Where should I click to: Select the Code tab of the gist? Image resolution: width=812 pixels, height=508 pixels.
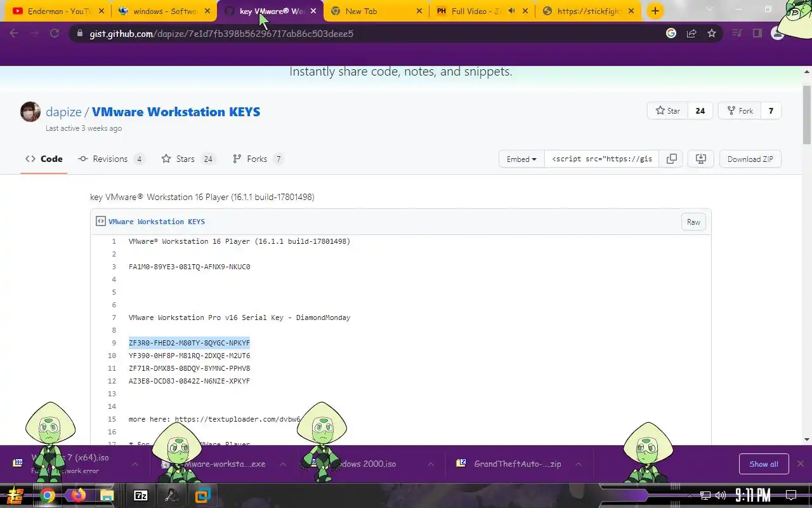click(44, 159)
